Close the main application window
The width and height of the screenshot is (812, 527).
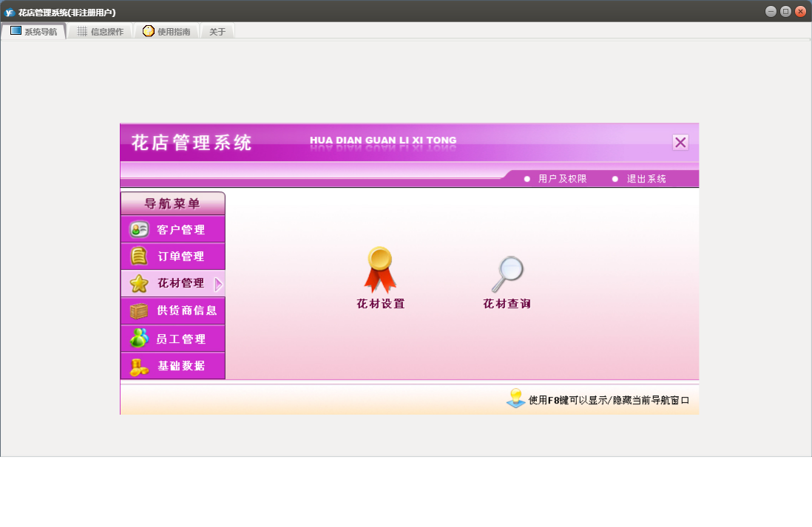(801, 11)
